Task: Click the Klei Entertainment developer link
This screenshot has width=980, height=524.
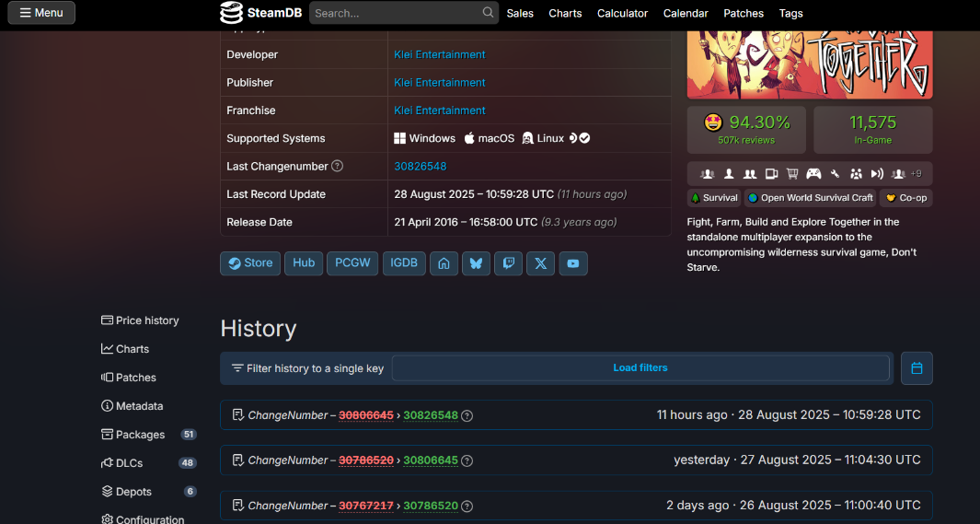Action: (x=440, y=54)
